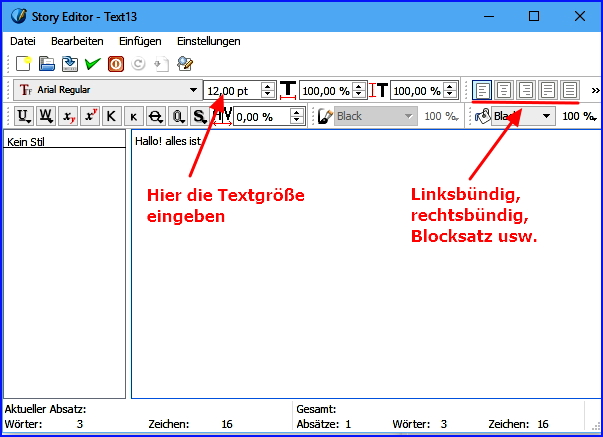Click in the text "Hallo! alles ist"

pyautogui.click(x=168, y=141)
